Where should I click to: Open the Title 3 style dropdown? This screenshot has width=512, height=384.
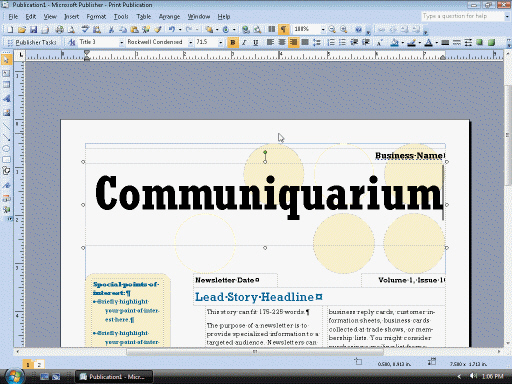pos(121,42)
